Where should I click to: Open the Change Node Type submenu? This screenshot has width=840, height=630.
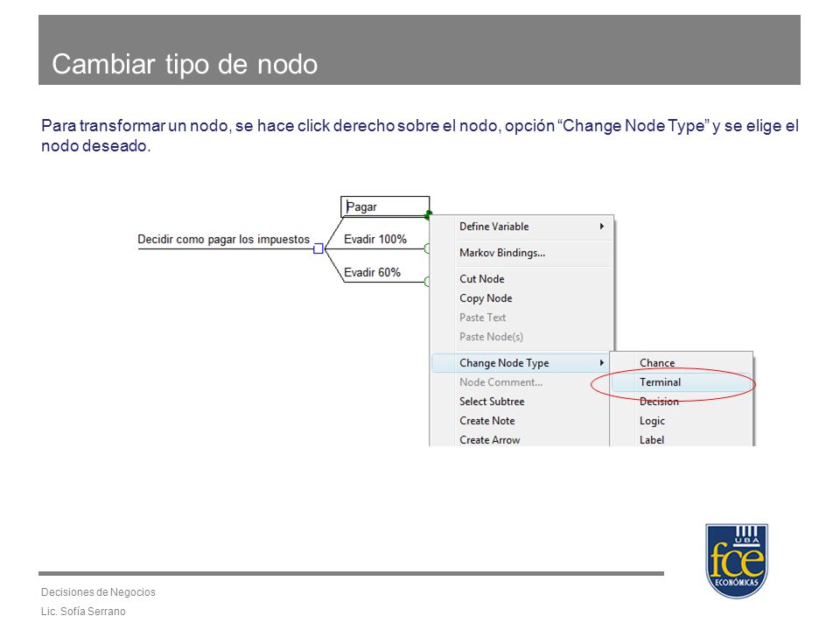(x=521, y=363)
